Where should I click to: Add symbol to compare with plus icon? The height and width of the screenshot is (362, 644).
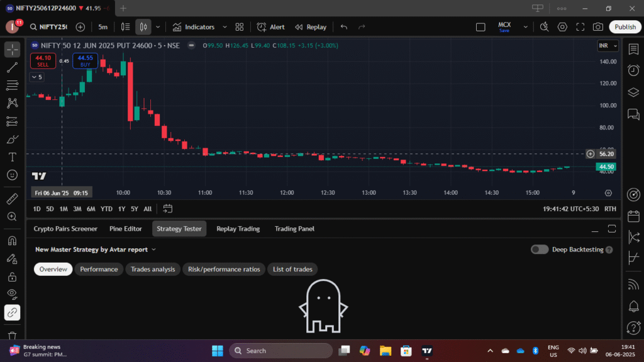point(80,27)
